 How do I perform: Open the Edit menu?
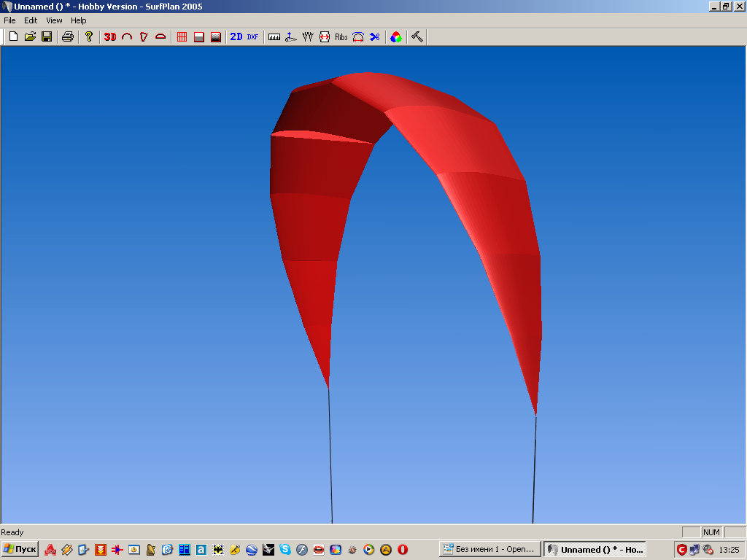pos(31,20)
